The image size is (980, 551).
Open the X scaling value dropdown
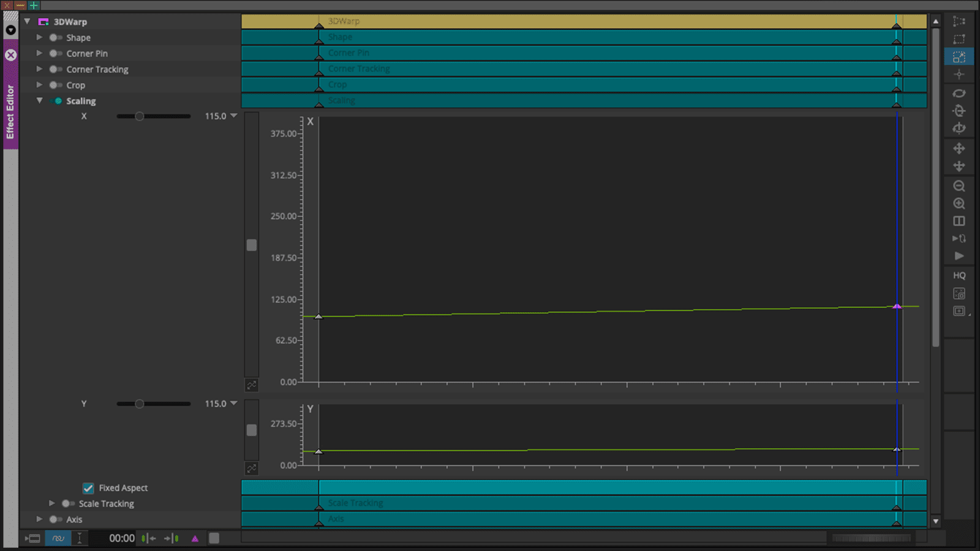233,116
